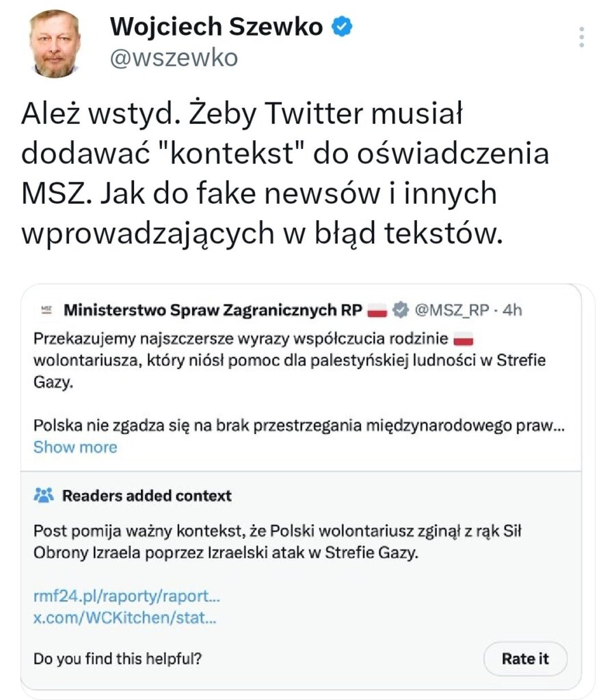The image size is (616, 700).
Task: Click the Ministerstwo Spraw Zagranicznych RP display name
Action: pos(213,310)
